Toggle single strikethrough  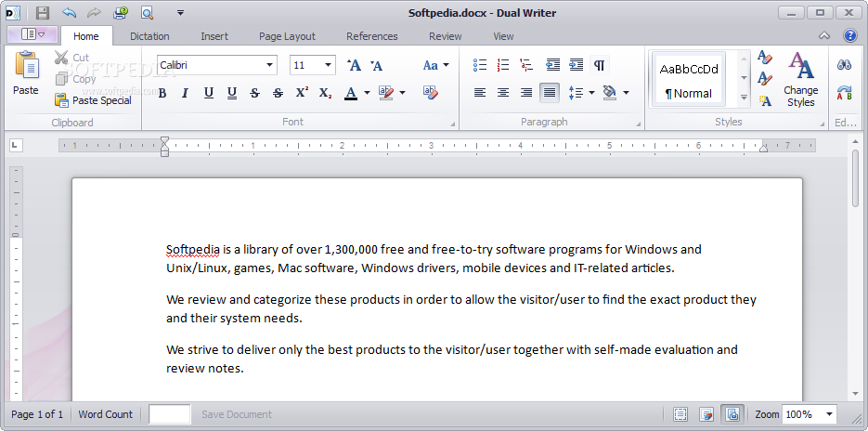click(x=254, y=93)
